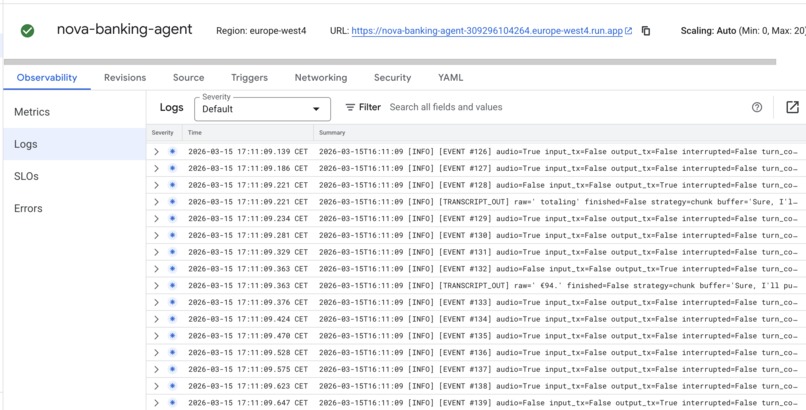The width and height of the screenshot is (806, 410).
Task: Switch to the Observability tab
Action: [x=47, y=78]
